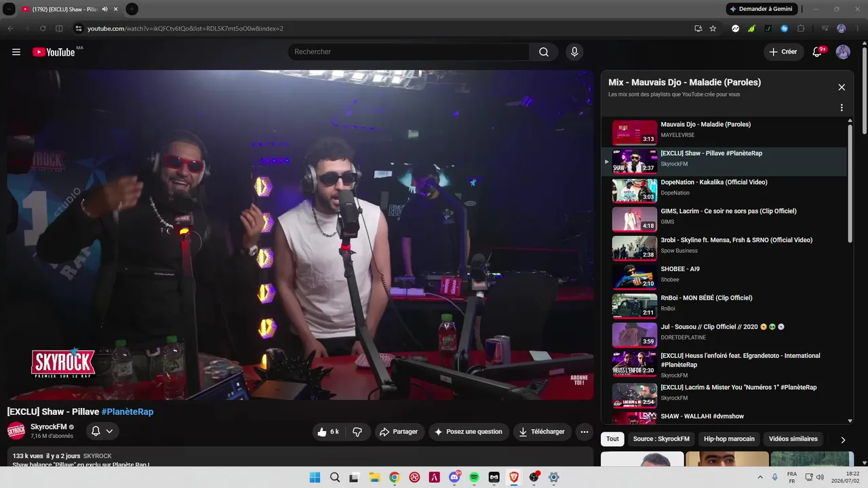
Task: Play Lacrim & Mister You "Numéros 1"
Action: (x=724, y=395)
